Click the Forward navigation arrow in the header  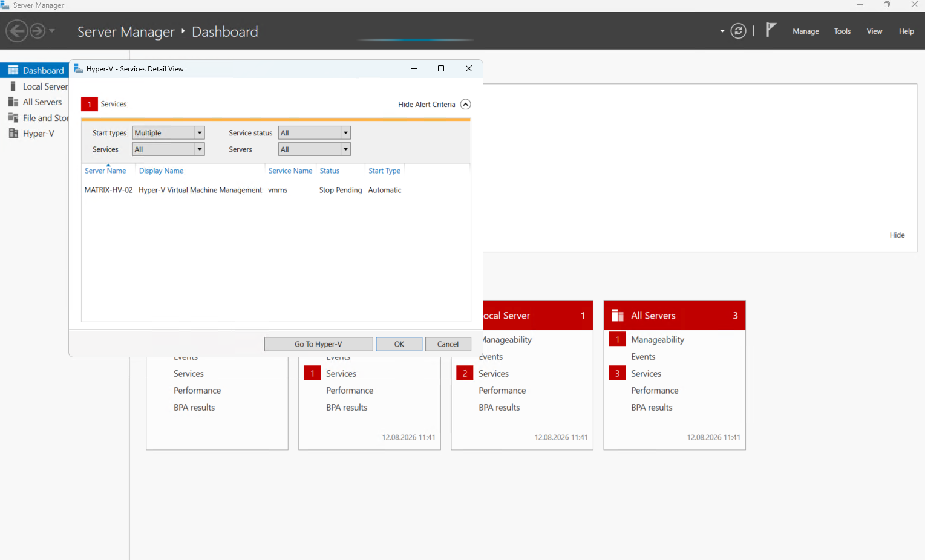[x=38, y=31]
